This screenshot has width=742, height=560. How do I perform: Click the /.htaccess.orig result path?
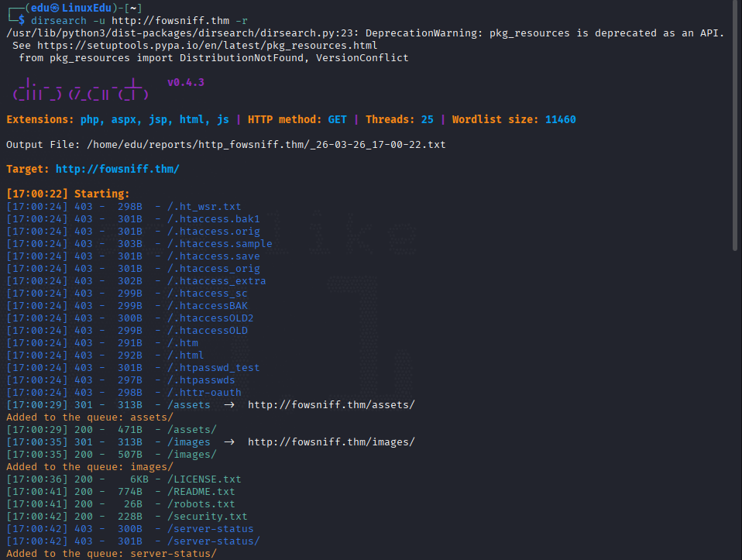coord(214,231)
